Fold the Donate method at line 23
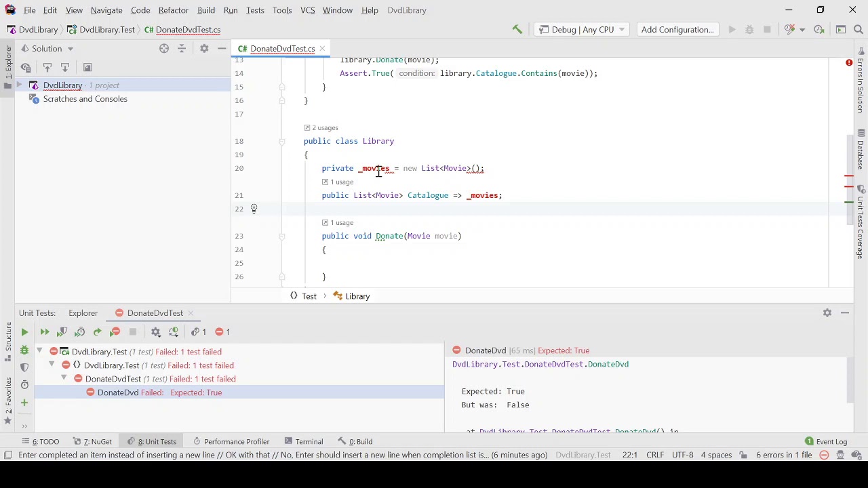This screenshot has height=488, width=868. click(x=282, y=236)
